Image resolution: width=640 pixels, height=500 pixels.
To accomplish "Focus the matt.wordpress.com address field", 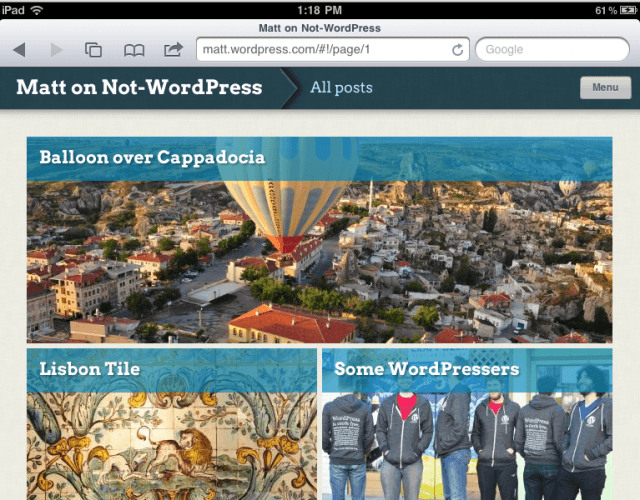I will pos(320,49).
